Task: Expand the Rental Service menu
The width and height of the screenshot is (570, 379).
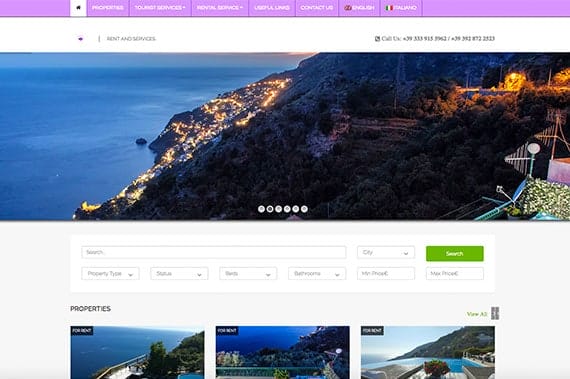Action: [220, 8]
